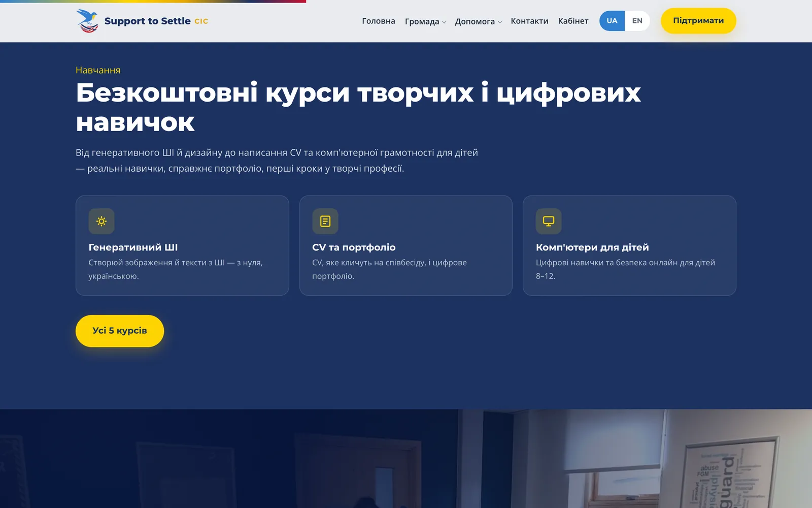Viewport: 812px width, 508px height.
Task: Expand the Допомога dropdown menu
Action: click(x=478, y=21)
